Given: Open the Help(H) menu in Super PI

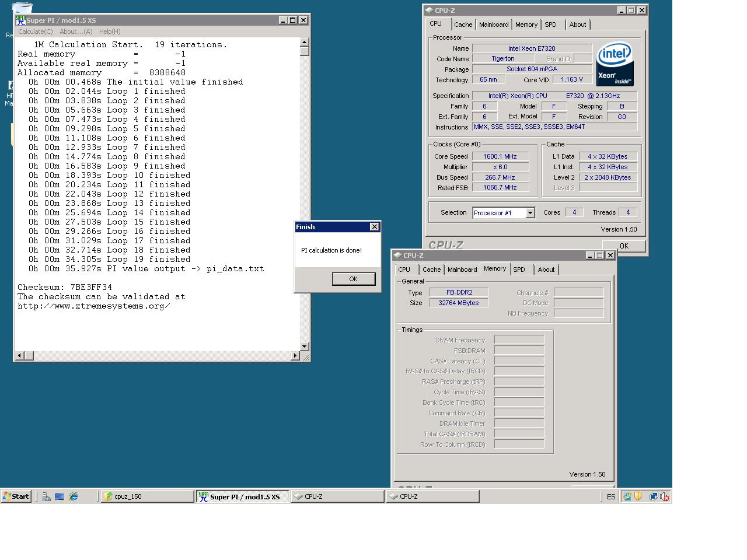Looking at the screenshot, I should [x=110, y=32].
